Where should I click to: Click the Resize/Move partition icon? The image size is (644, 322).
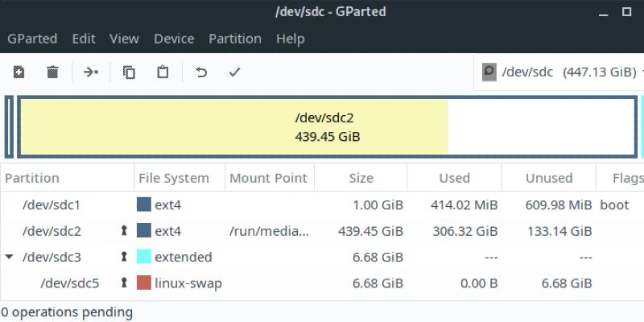pyautogui.click(x=91, y=72)
